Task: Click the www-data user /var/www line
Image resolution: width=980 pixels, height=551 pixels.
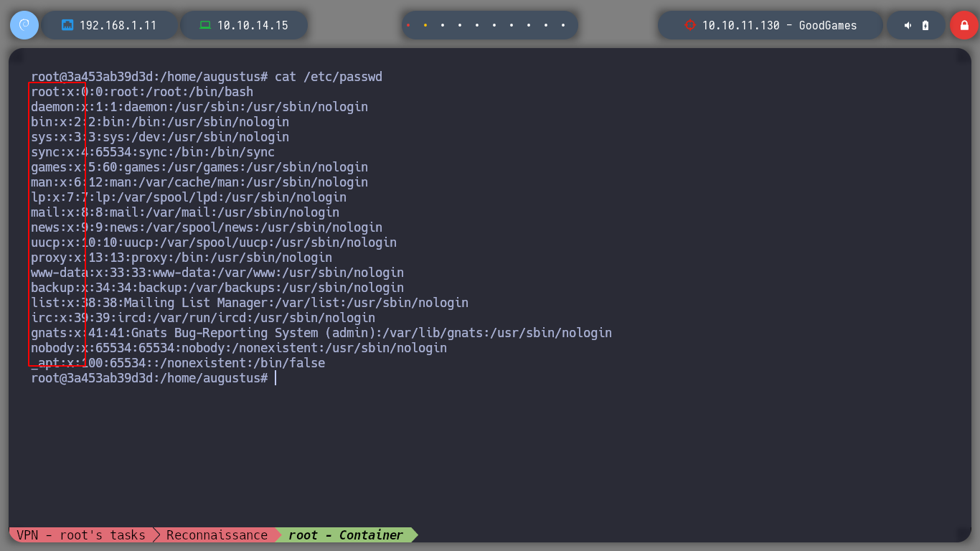Action: pos(217,273)
